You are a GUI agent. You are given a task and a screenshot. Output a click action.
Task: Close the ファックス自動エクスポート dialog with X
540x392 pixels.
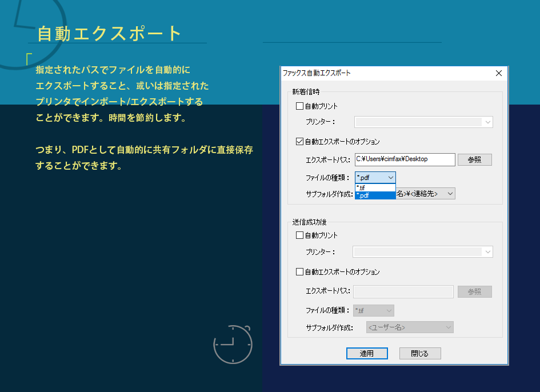(x=499, y=73)
